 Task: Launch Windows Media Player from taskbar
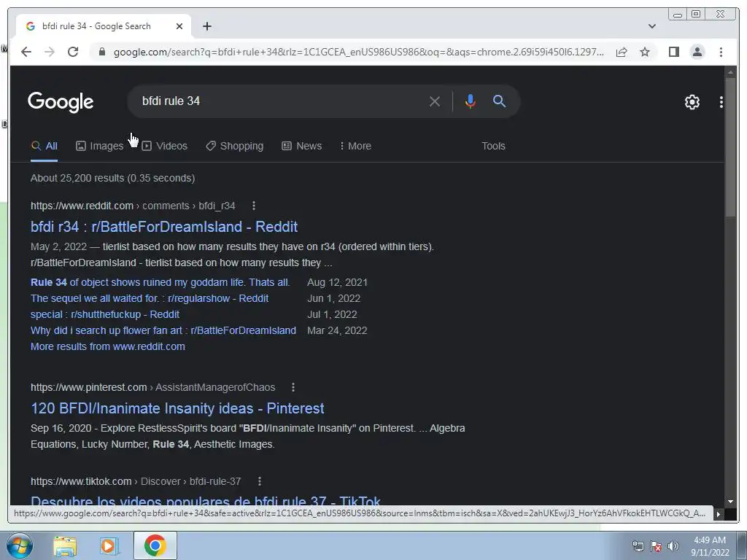[x=109, y=545]
